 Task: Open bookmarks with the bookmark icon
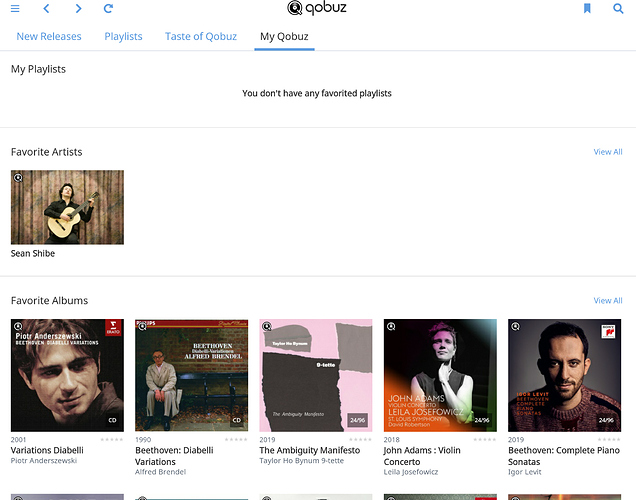click(587, 9)
